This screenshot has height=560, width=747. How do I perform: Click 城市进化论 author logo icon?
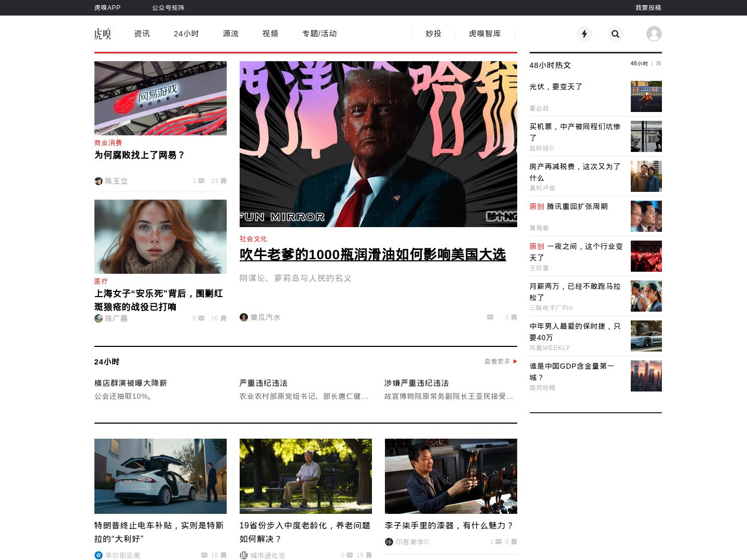(244, 555)
